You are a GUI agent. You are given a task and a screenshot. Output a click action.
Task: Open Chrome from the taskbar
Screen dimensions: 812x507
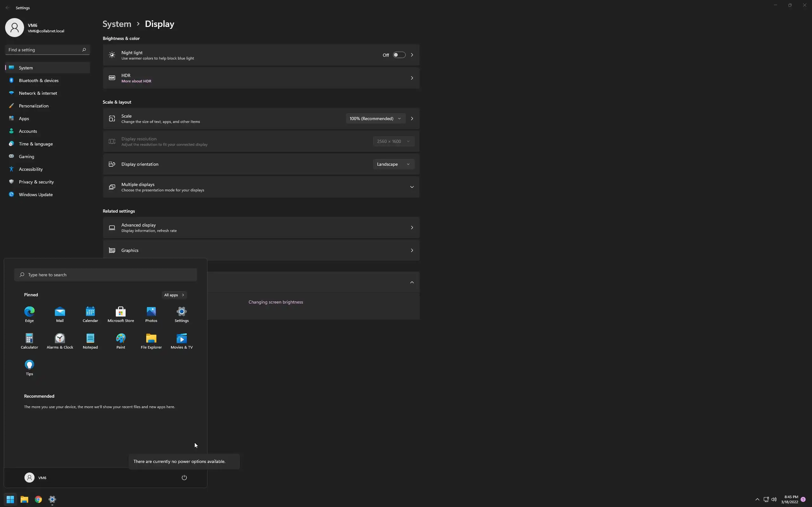coord(38,499)
